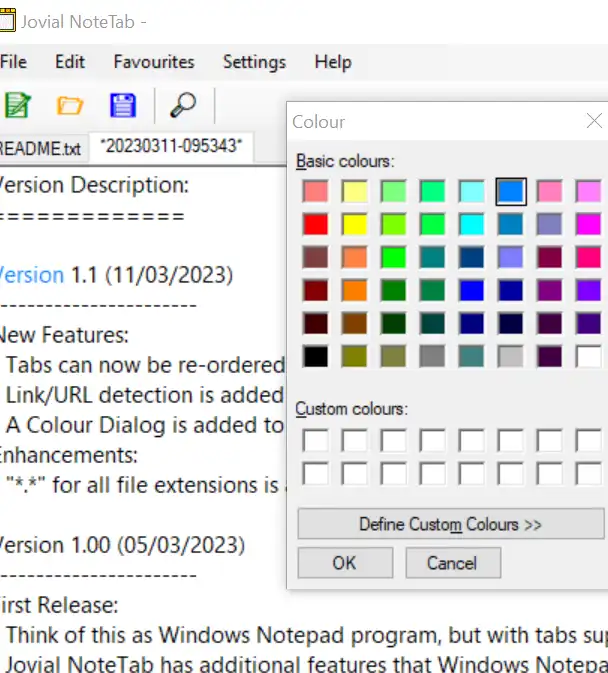Click the 'Tabs can now be re-ordered' line

tap(145, 365)
